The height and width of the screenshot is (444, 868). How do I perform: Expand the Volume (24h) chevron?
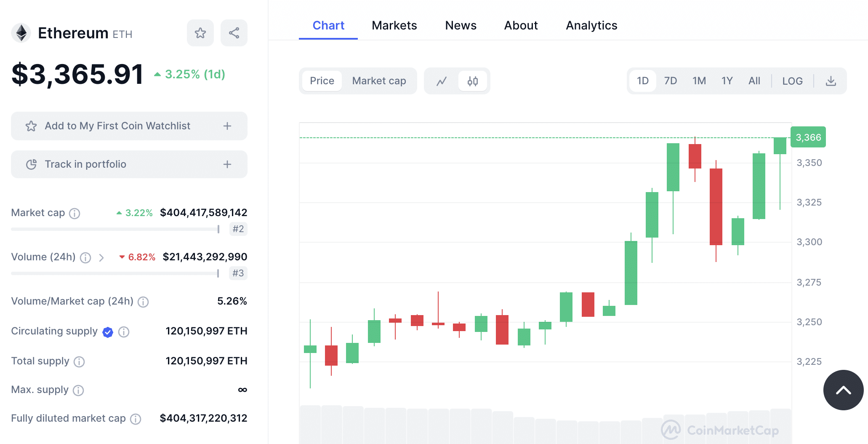101,258
